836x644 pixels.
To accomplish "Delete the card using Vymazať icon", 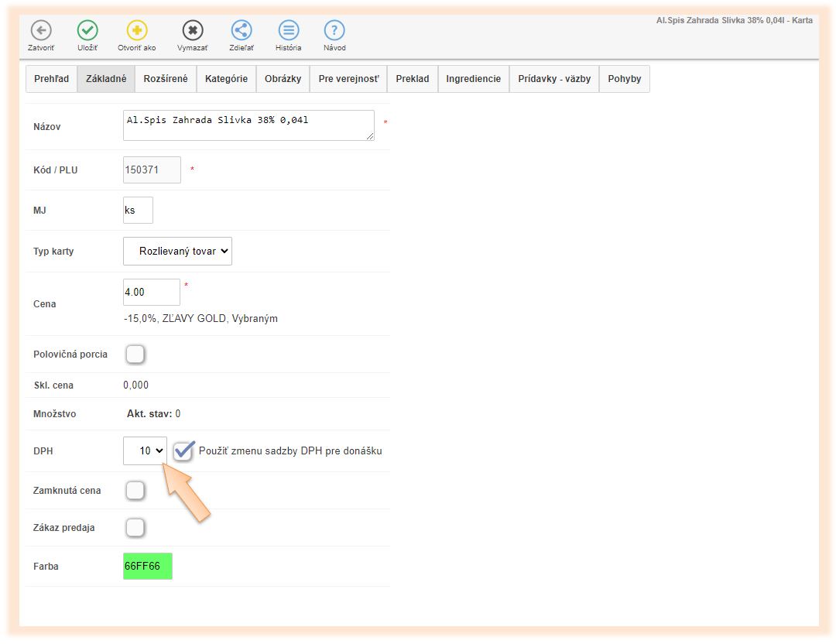I will pyautogui.click(x=193, y=31).
